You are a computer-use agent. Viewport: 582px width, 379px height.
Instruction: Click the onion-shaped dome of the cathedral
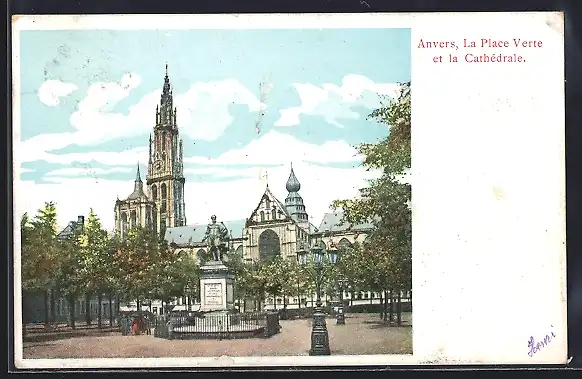292,183
